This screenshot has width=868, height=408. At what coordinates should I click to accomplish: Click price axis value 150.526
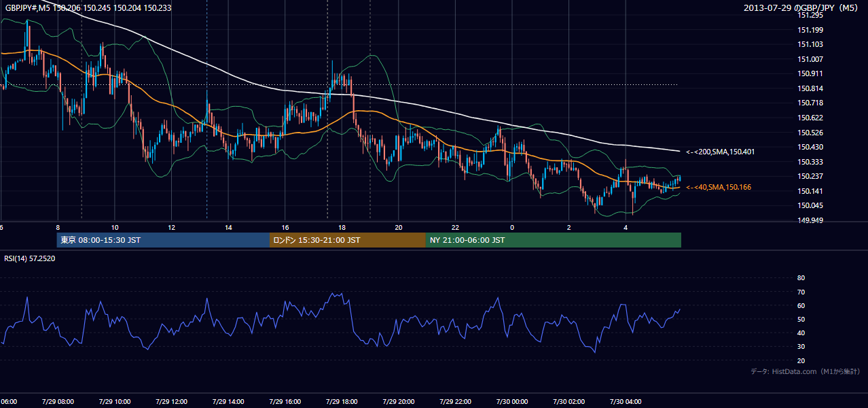click(x=811, y=133)
